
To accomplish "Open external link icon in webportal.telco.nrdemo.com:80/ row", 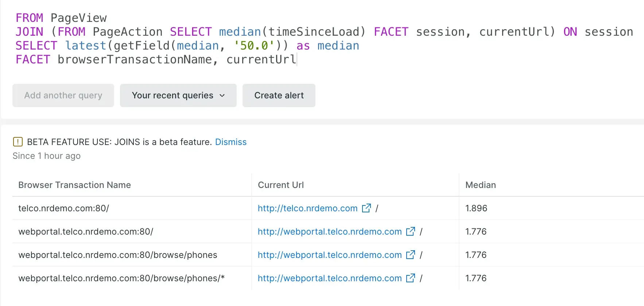I will 410,231.
